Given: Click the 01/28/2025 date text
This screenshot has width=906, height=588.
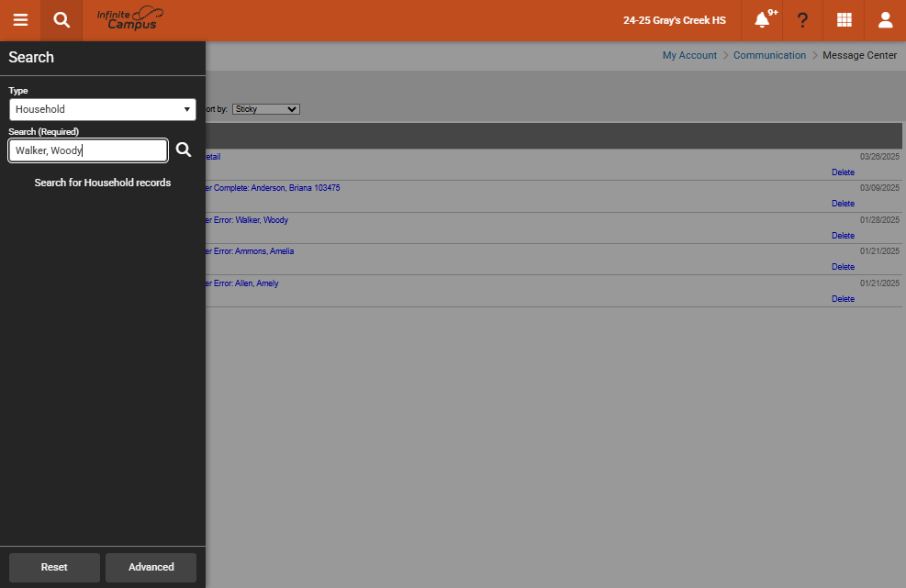Looking at the screenshot, I should tap(879, 220).
